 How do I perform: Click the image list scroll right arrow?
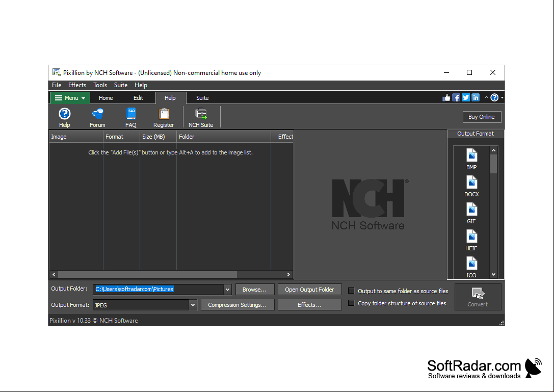(x=288, y=274)
